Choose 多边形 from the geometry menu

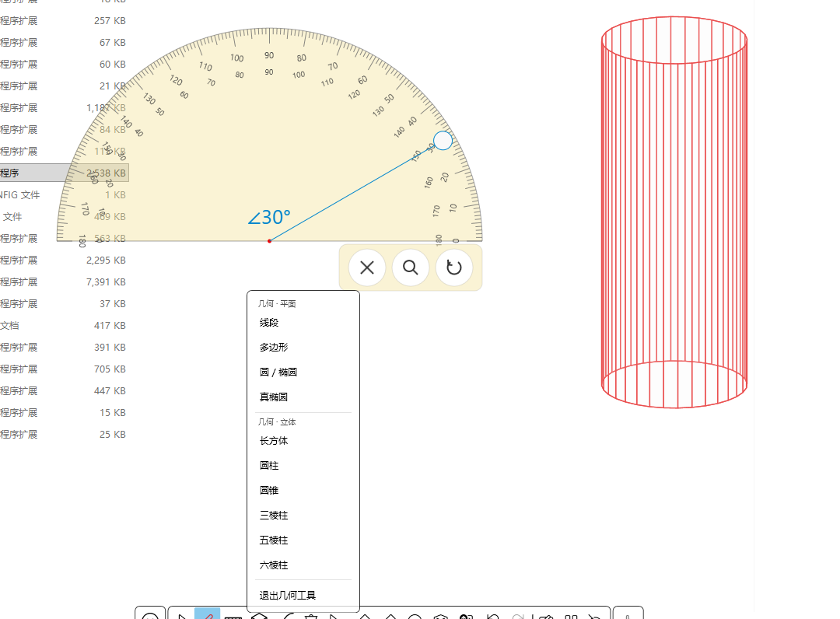303,347
